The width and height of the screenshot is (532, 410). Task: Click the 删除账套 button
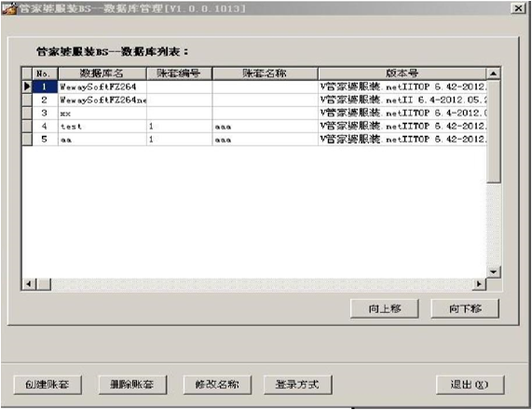tap(132, 385)
